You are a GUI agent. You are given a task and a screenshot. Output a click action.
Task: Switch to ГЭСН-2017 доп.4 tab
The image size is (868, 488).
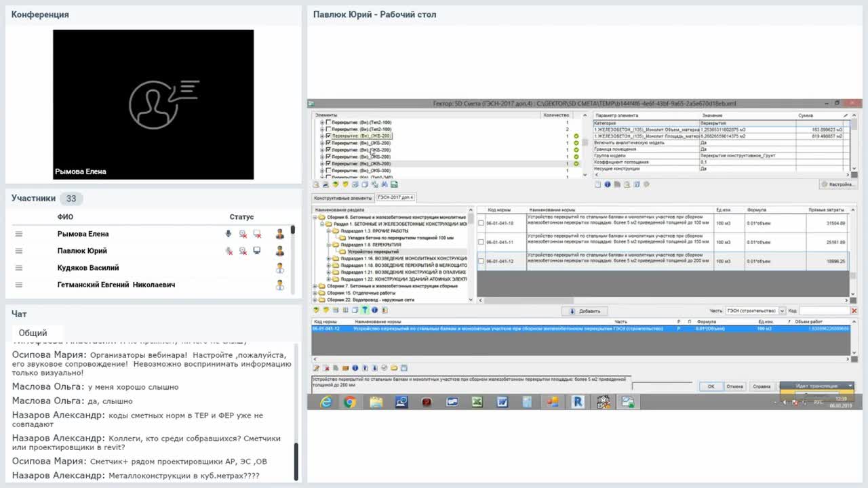(395, 197)
